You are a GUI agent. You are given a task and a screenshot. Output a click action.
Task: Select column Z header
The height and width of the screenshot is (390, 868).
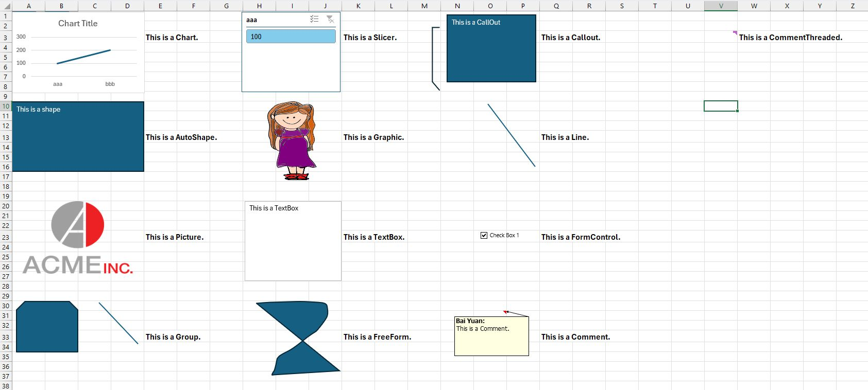pyautogui.click(x=853, y=6)
